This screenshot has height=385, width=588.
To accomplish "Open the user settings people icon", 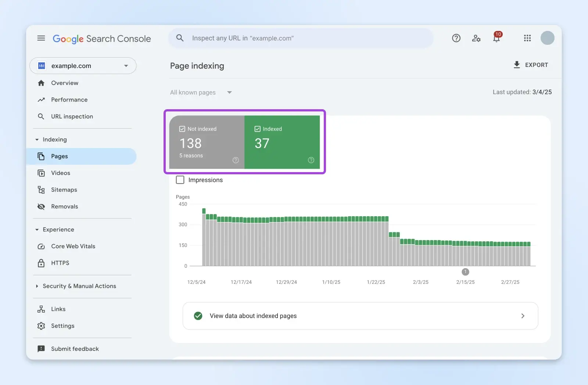I will 476,38.
